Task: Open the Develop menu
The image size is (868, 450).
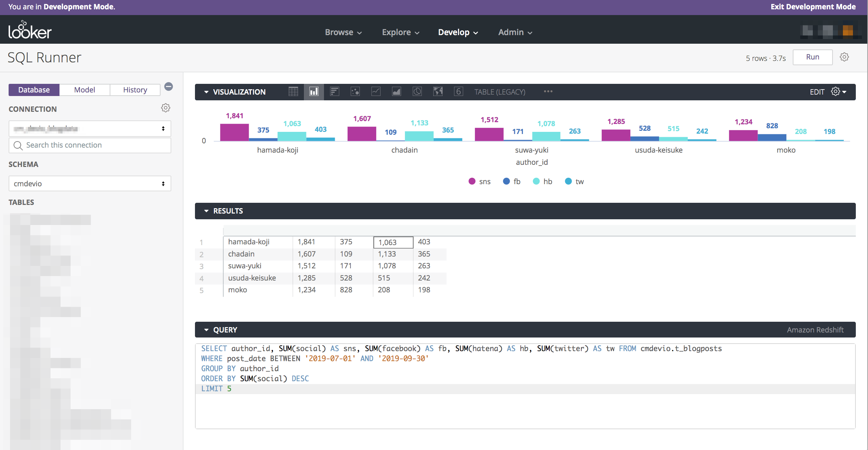Action: point(458,32)
